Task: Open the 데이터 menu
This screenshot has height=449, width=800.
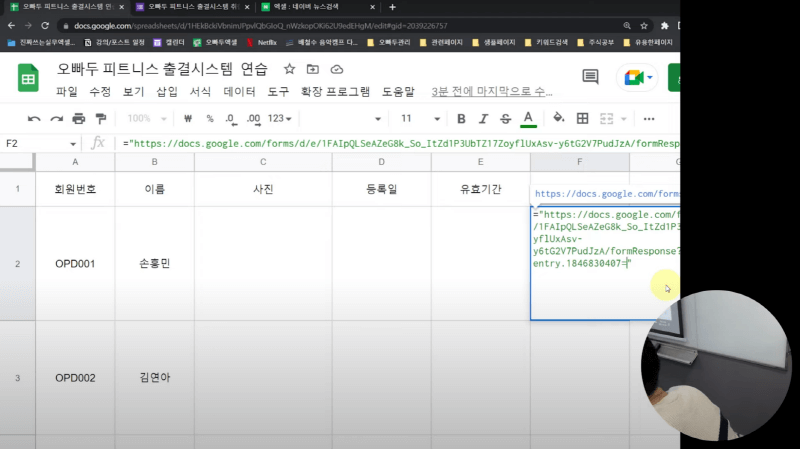Action: click(239, 92)
